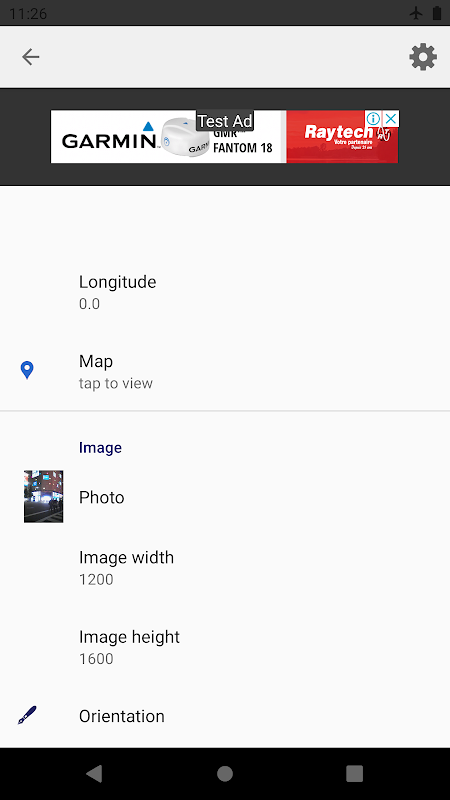
Task: Tap the Photo row label
Action: [102, 497]
